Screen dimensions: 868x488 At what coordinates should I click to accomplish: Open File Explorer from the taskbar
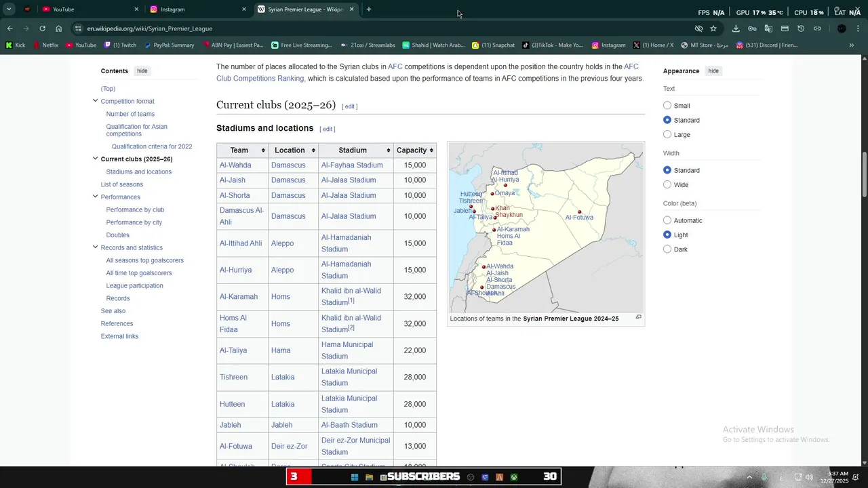point(369,477)
